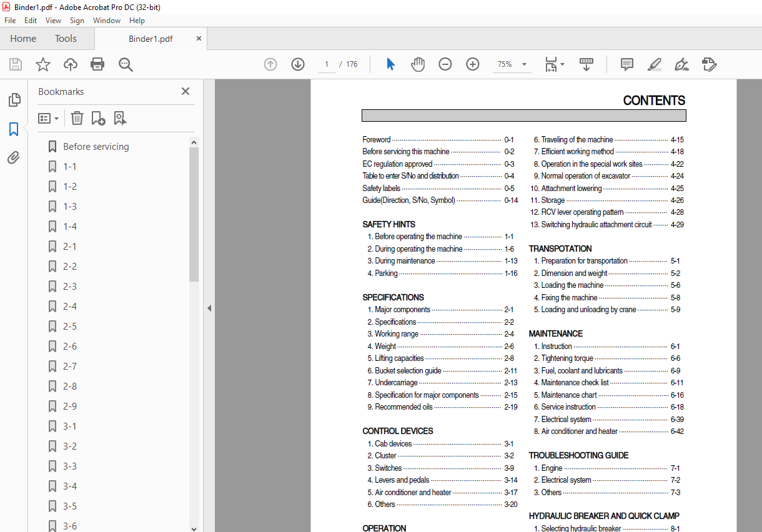762x532 pixels.
Task: Switch to the Home tab
Action: click(x=23, y=39)
